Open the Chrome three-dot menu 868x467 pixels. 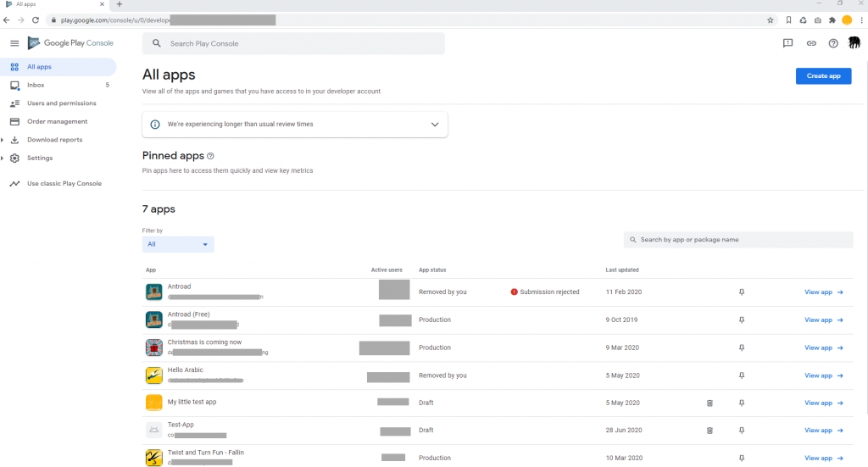coord(861,20)
